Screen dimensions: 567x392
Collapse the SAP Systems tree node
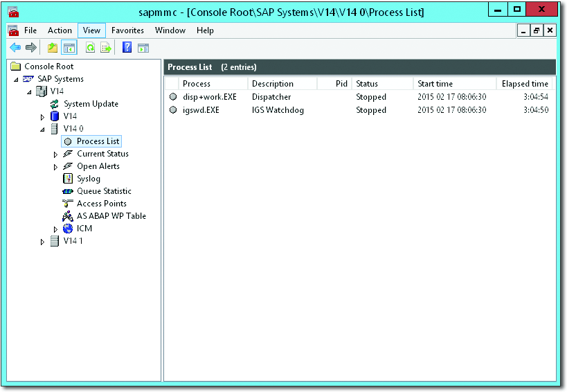(16, 80)
